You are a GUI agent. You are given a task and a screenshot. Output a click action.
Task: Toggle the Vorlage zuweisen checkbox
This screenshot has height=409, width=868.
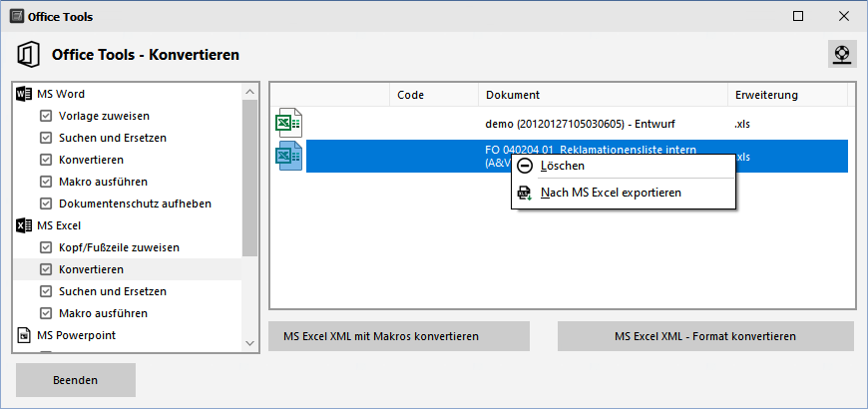[46, 117]
